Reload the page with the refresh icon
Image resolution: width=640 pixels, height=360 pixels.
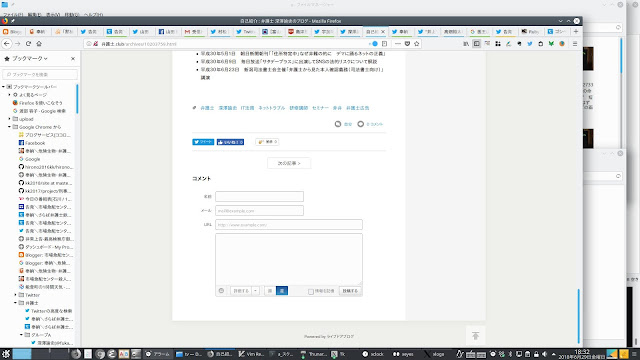(x=28, y=44)
